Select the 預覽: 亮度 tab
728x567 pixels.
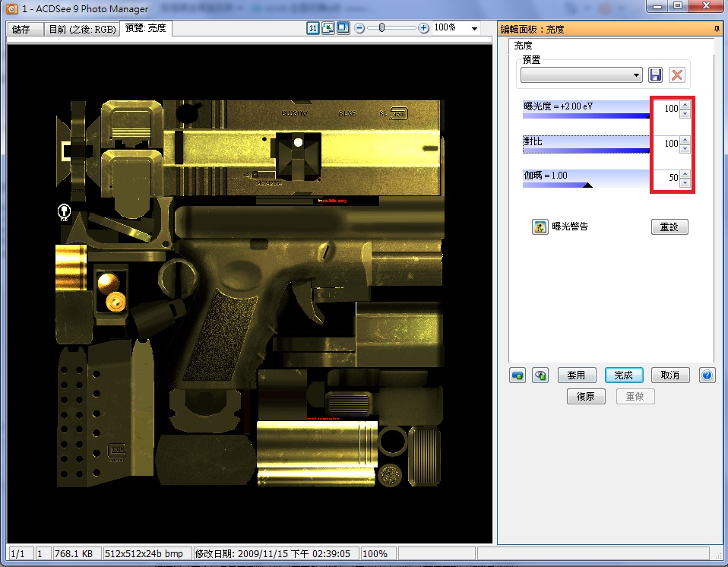click(x=145, y=28)
